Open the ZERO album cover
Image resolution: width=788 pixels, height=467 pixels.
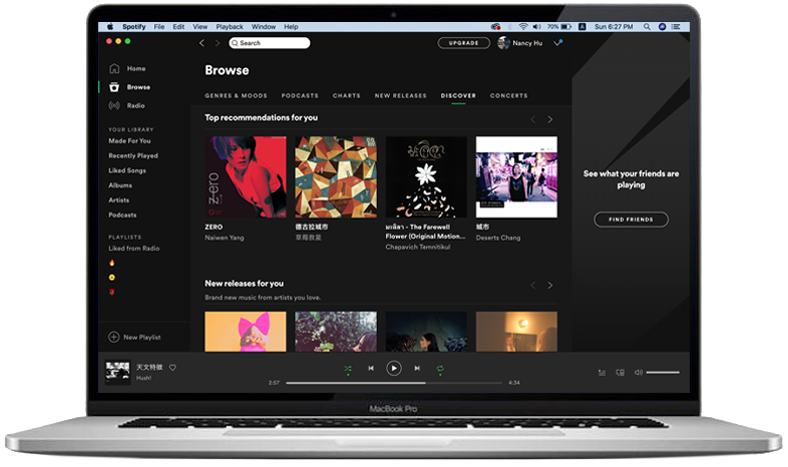click(x=245, y=177)
